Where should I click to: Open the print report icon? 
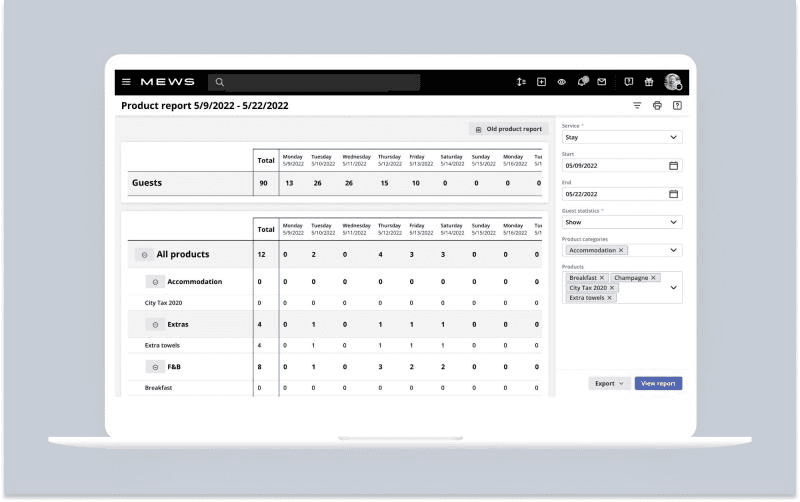coord(657,105)
